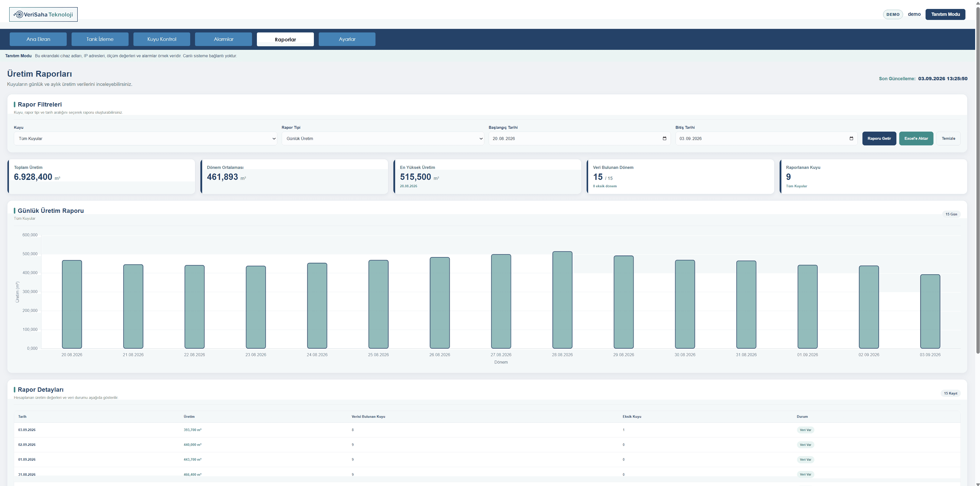Image resolution: width=980 pixels, height=486 pixels.
Task: Export report with Excel'e Aktar
Action: point(916,138)
